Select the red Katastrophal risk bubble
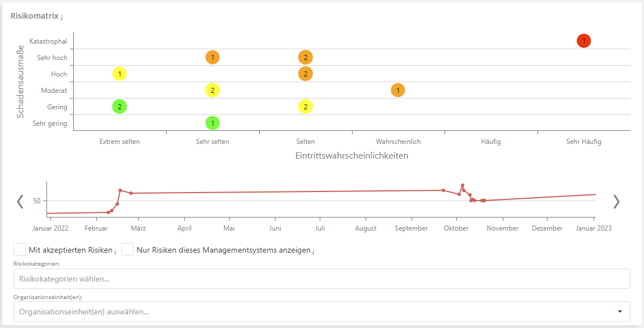Image resolution: width=644 pixels, height=328 pixels. tap(583, 41)
